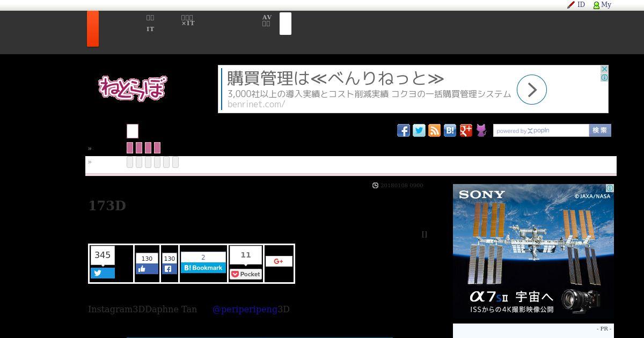Open the info icon on the benrinet banner ad

pos(604,77)
